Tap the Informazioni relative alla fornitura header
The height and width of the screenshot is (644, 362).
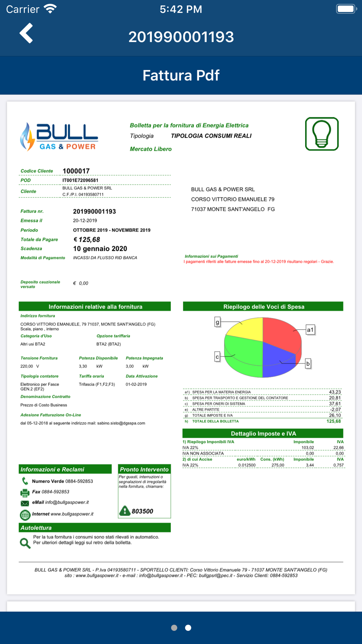pos(95,306)
